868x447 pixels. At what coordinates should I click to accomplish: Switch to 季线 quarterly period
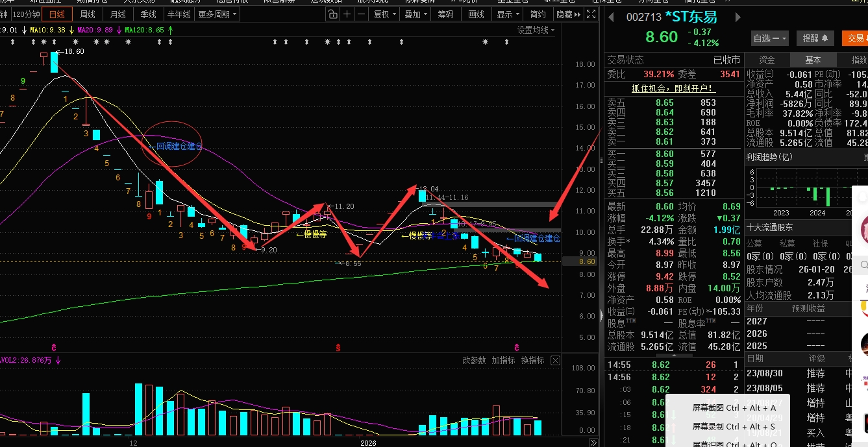pos(148,14)
